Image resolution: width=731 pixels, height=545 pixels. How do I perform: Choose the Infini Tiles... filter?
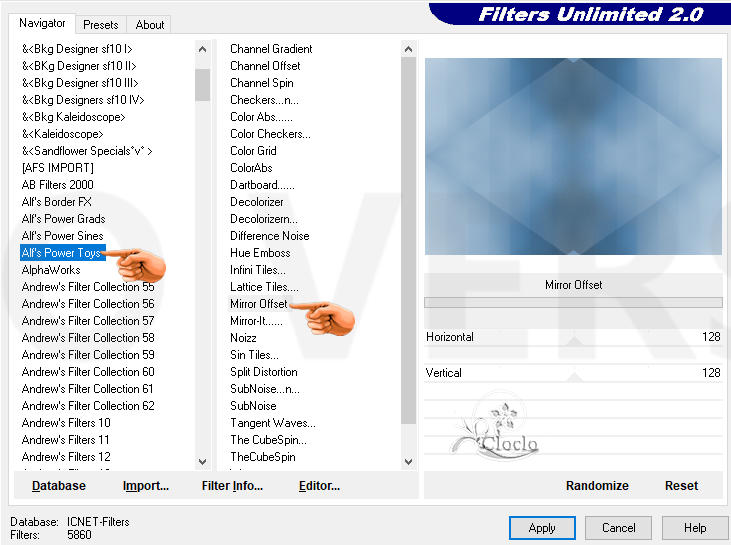258,270
